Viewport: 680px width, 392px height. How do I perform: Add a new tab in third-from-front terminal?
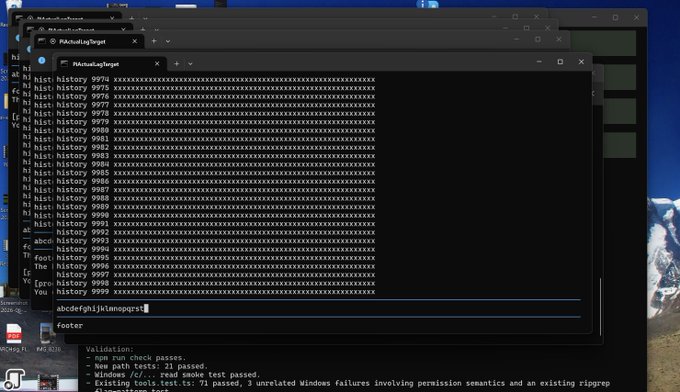pyautogui.click(x=143, y=30)
